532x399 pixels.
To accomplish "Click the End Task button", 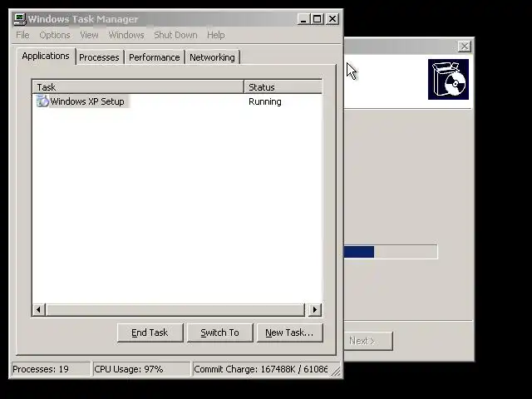I will tap(150, 332).
